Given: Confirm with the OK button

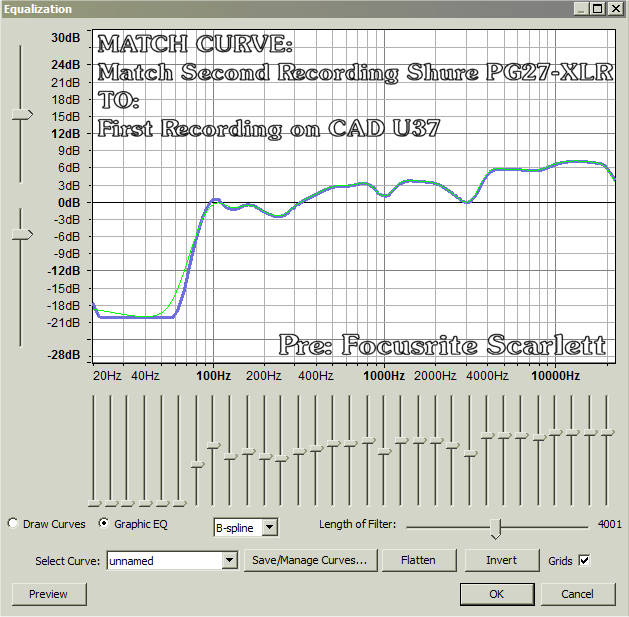Looking at the screenshot, I should point(497,594).
